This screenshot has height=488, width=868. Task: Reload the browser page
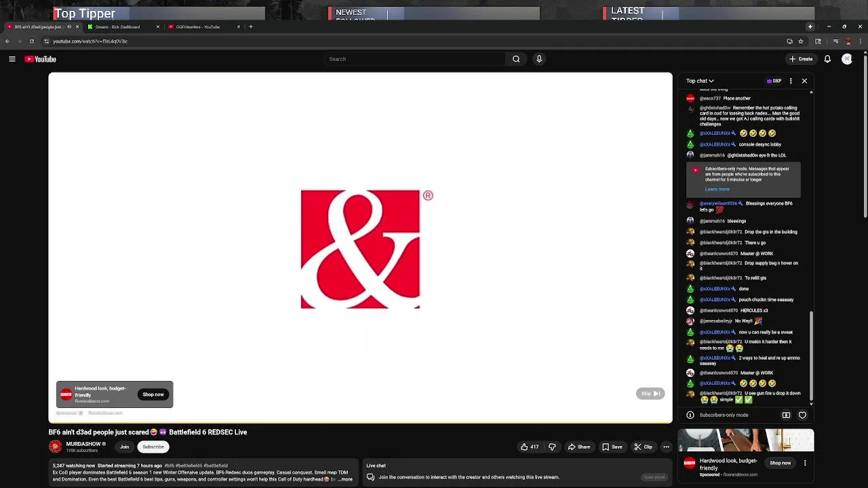pyautogui.click(x=31, y=41)
